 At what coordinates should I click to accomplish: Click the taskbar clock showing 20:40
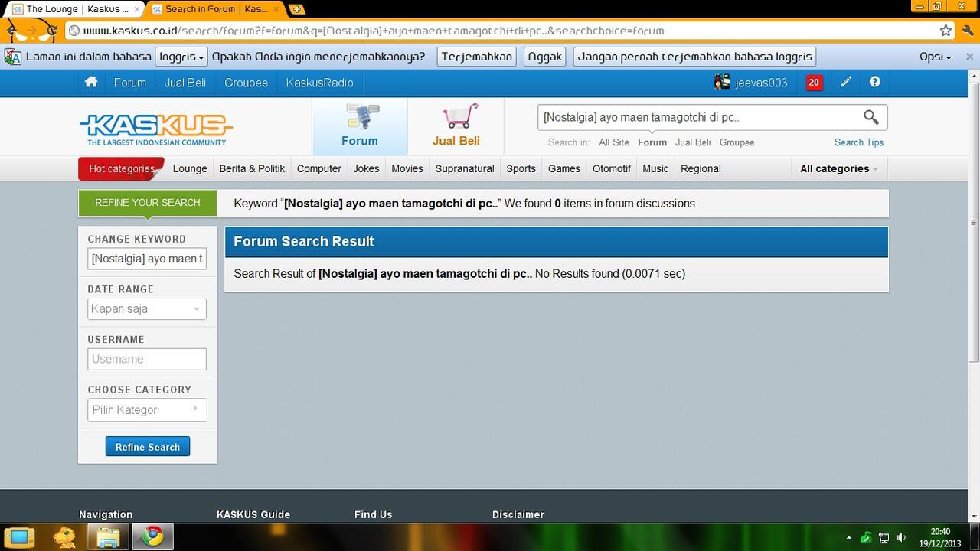coord(940,537)
